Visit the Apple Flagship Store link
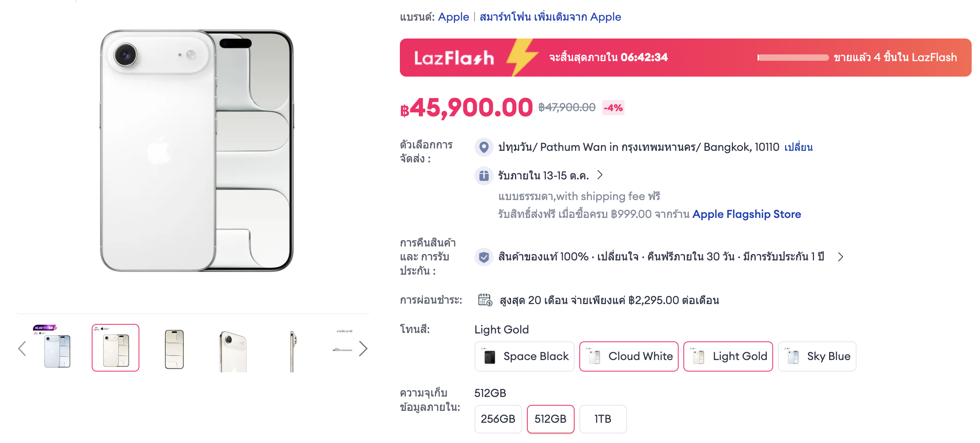The height and width of the screenshot is (443, 980). pyautogui.click(x=747, y=214)
